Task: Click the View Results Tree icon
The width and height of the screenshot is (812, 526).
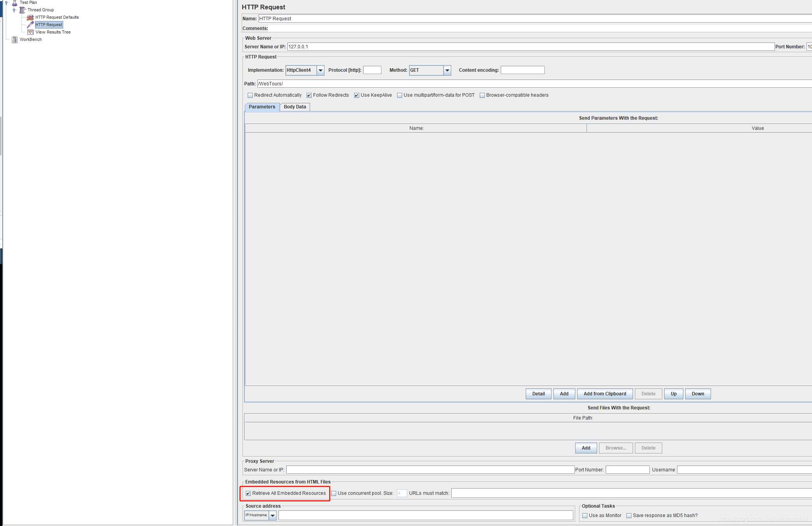Action: click(30, 32)
